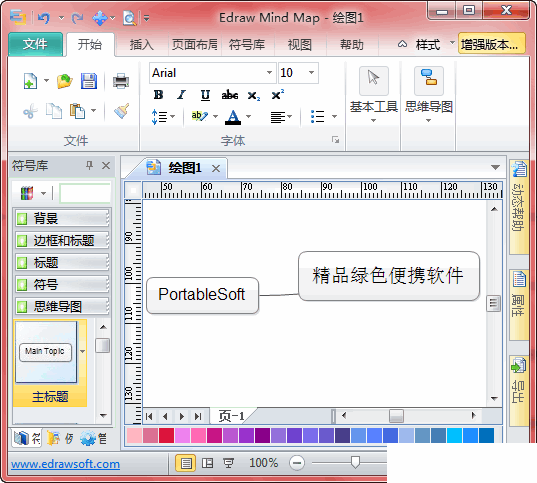Expand the 符号 Symbols library category

[x=62, y=284]
